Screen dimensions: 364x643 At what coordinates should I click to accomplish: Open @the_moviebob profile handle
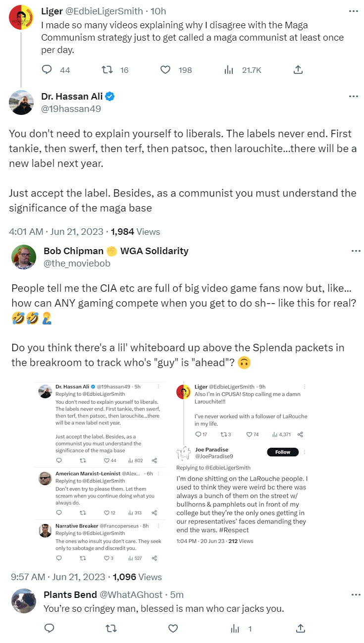(x=77, y=264)
